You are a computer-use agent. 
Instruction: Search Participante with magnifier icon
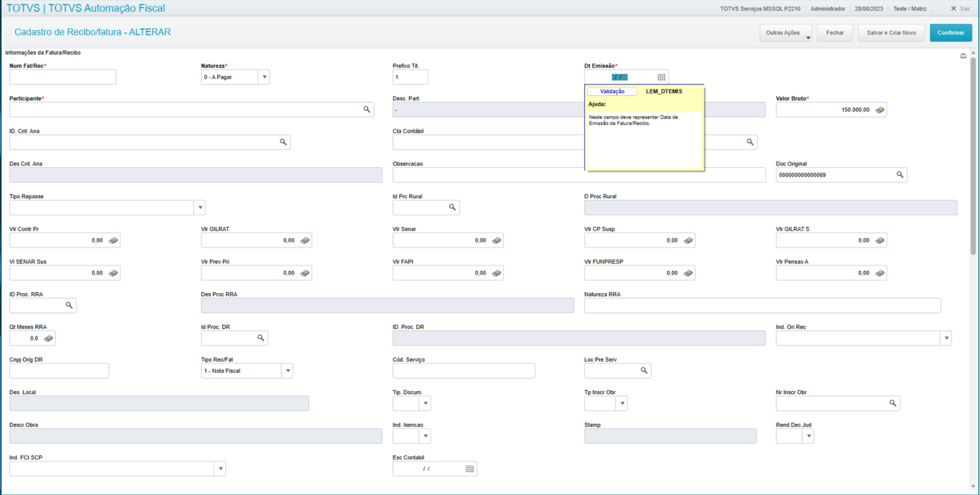367,109
